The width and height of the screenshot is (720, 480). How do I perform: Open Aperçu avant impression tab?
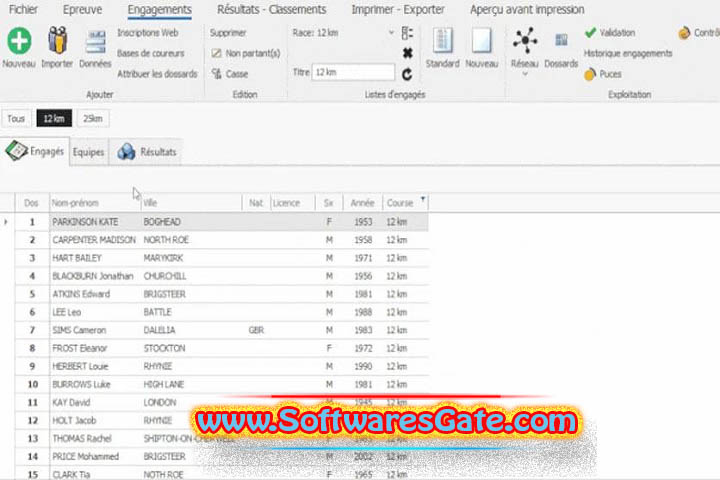point(527,9)
